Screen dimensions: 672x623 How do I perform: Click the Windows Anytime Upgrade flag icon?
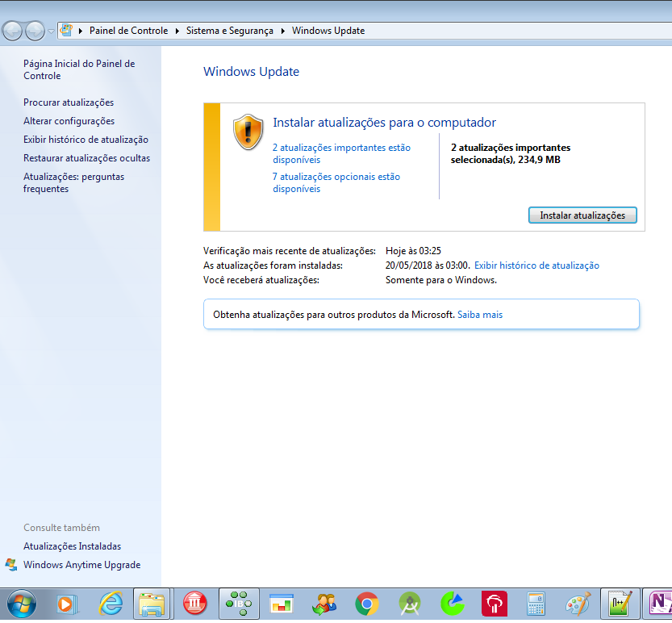(11, 565)
